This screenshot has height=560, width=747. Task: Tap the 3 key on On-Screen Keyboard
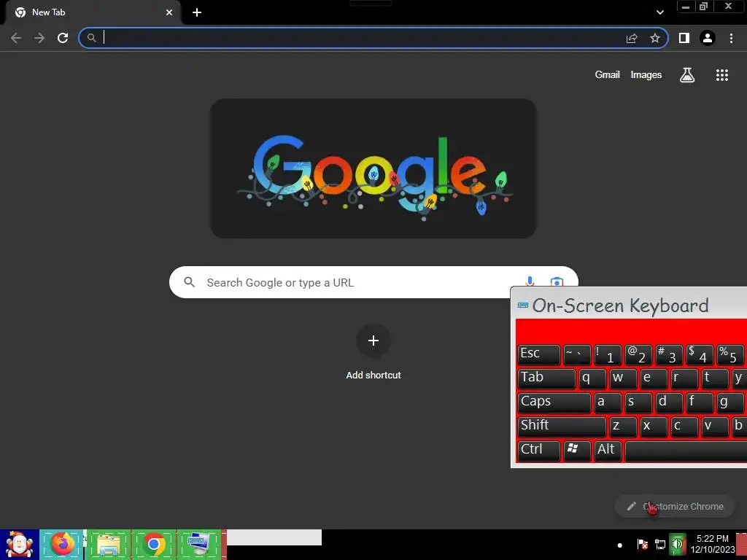(x=669, y=355)
